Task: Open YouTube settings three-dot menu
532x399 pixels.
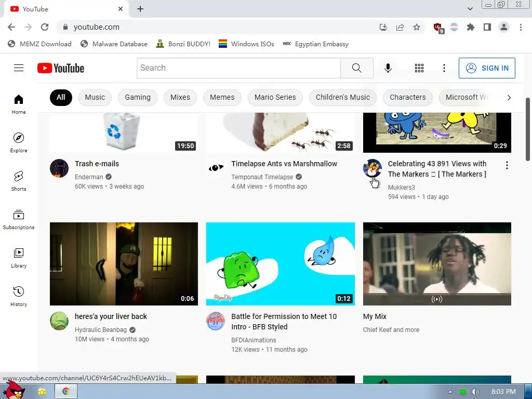Action: click(444, 68)
